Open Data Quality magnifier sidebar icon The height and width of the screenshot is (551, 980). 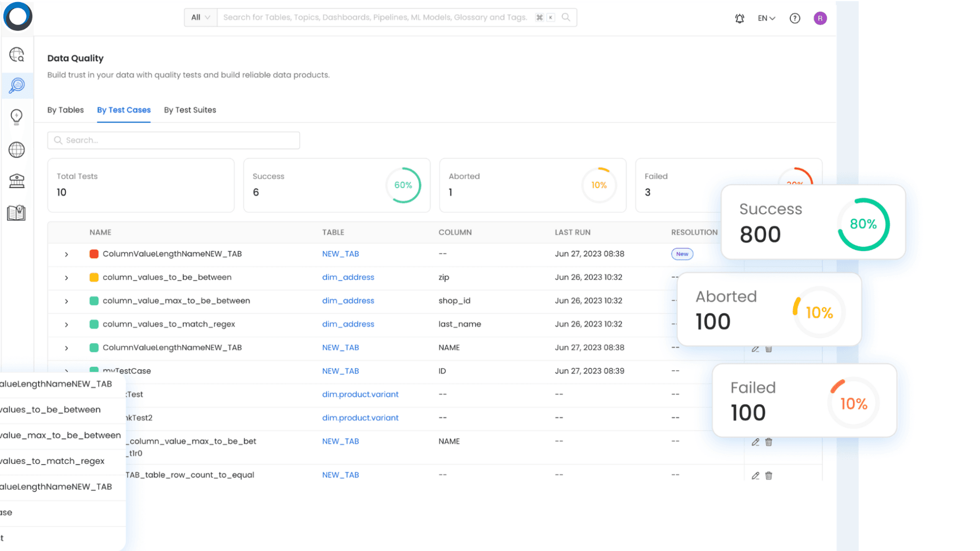(x=17, y=85)
